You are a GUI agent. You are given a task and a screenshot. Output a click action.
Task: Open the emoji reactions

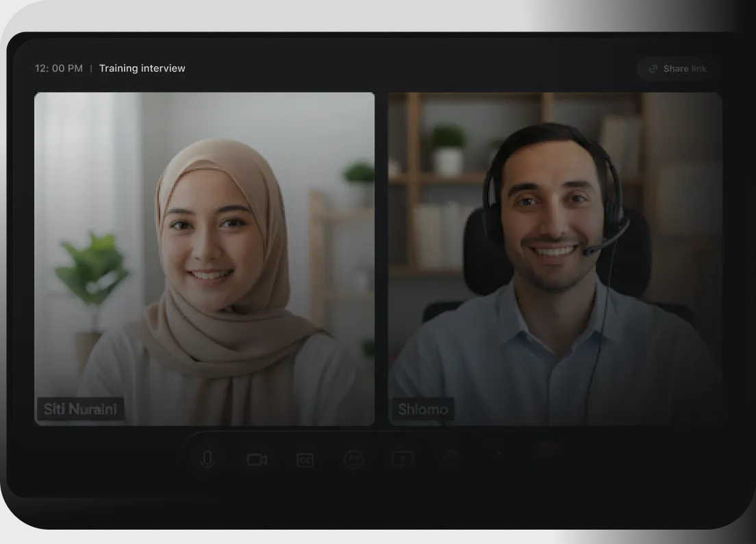(354, 459)
